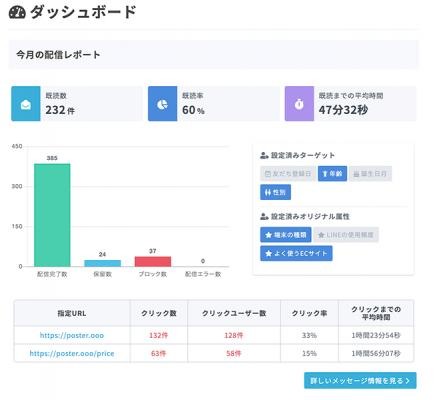Screen dimensions: 439x400
Task: Click the dashboard gauge icon in title
Action: [x=17, y=12]
